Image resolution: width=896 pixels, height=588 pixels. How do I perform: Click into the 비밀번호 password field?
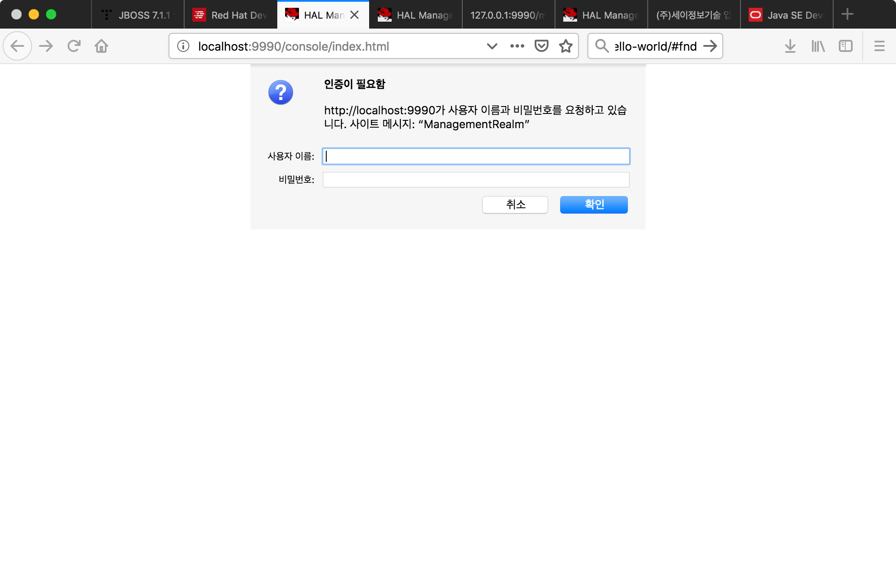[x=476, y=180]
